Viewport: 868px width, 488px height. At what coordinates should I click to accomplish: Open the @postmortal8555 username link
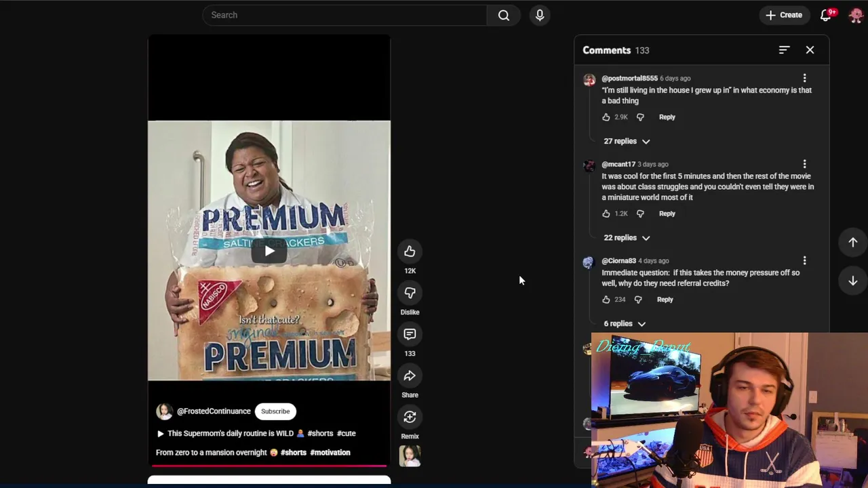coord(629,79)
